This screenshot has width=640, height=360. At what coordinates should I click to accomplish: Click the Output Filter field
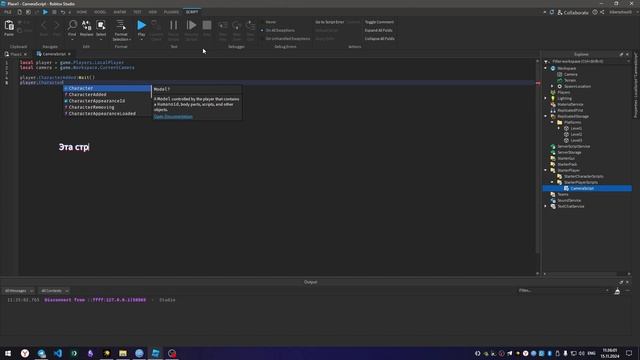563,291
